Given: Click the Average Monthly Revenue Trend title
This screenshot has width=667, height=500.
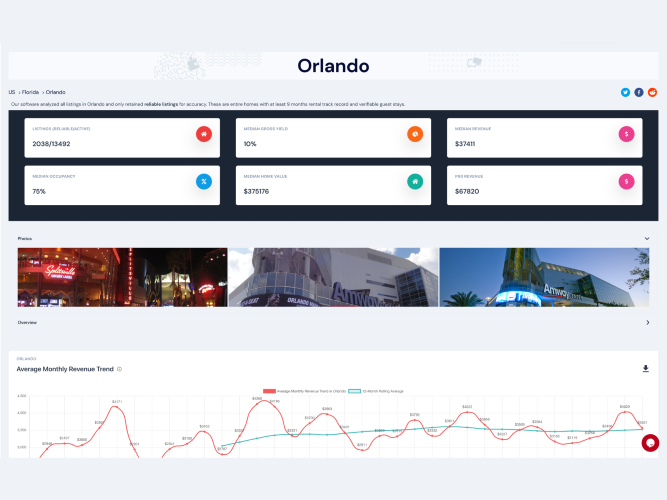Looking at the screenshot, I should click(x=65, y=369).
